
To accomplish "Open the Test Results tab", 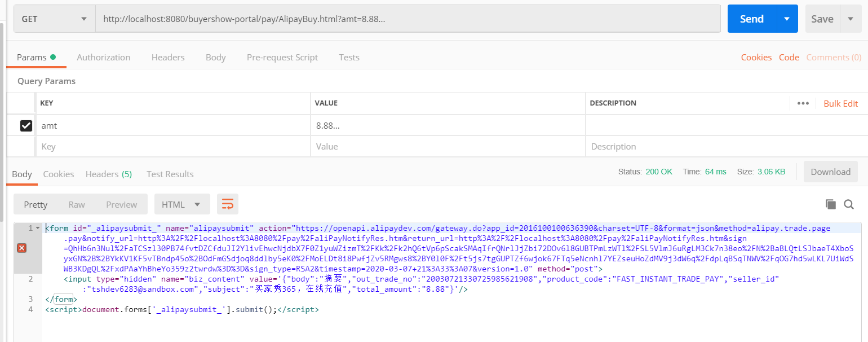I will coord(170,174).
